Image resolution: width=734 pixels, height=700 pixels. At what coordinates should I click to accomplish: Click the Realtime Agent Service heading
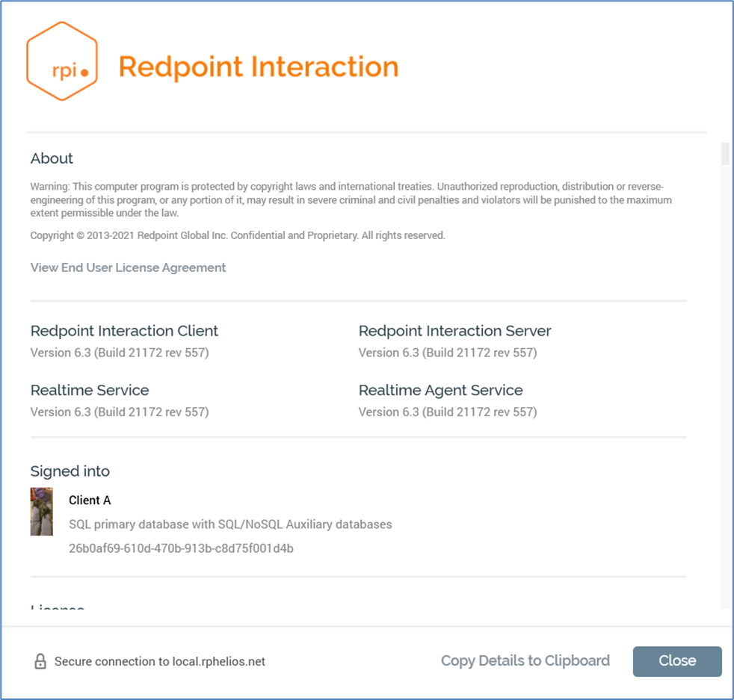440,390
